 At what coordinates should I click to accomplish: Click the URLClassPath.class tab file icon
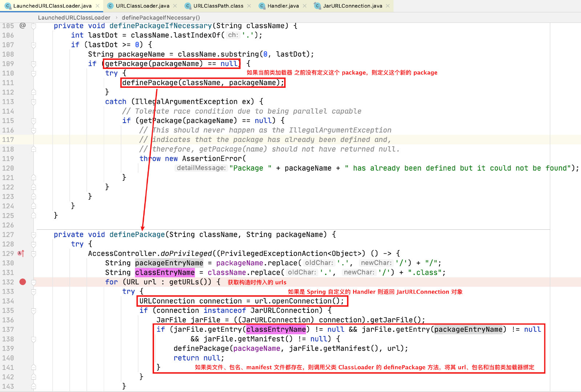187,6
